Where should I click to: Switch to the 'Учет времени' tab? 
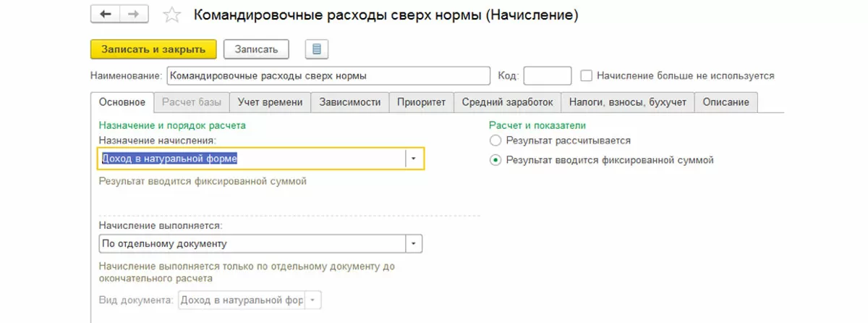270,102
